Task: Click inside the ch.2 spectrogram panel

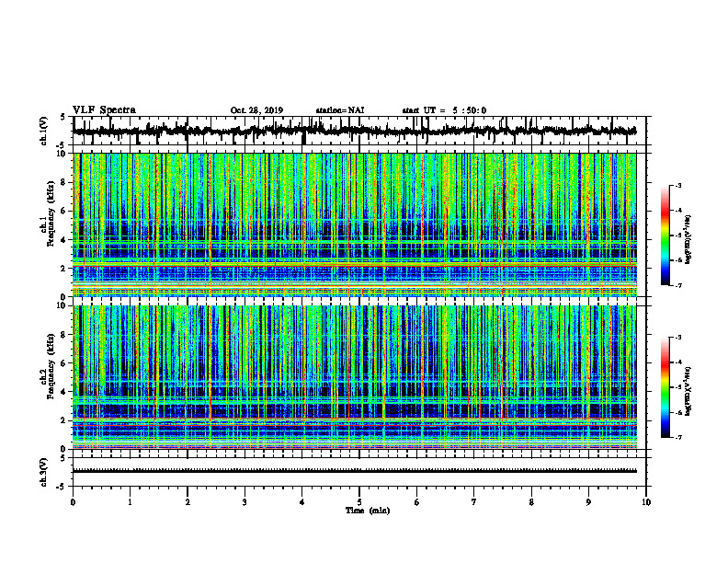Action: coord(355,377)
